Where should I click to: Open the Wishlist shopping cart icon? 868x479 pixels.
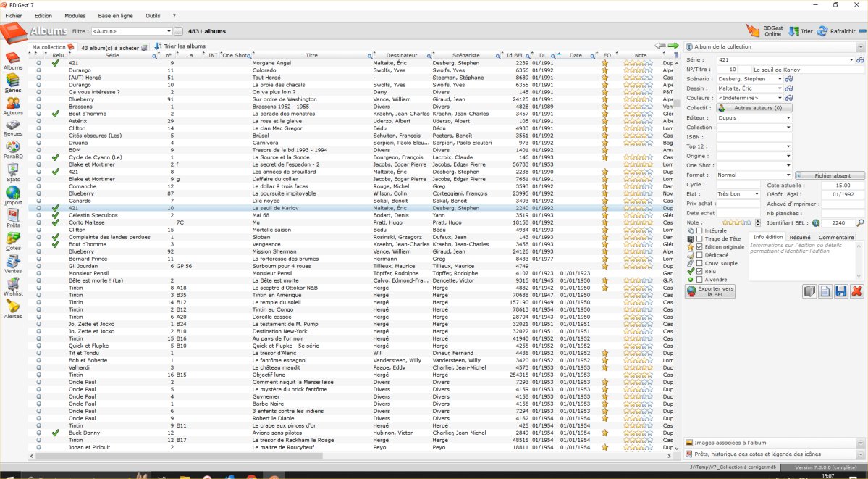click(x=13, y=286)
